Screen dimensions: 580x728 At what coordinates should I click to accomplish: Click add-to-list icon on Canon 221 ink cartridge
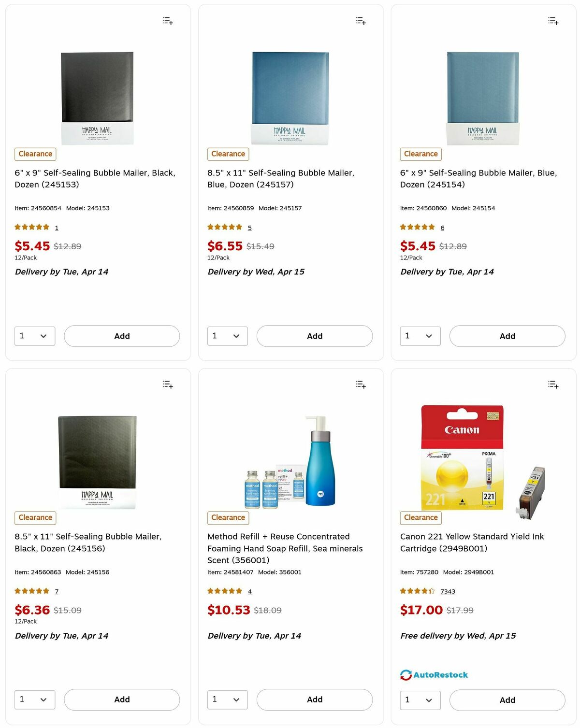[552, 384]
